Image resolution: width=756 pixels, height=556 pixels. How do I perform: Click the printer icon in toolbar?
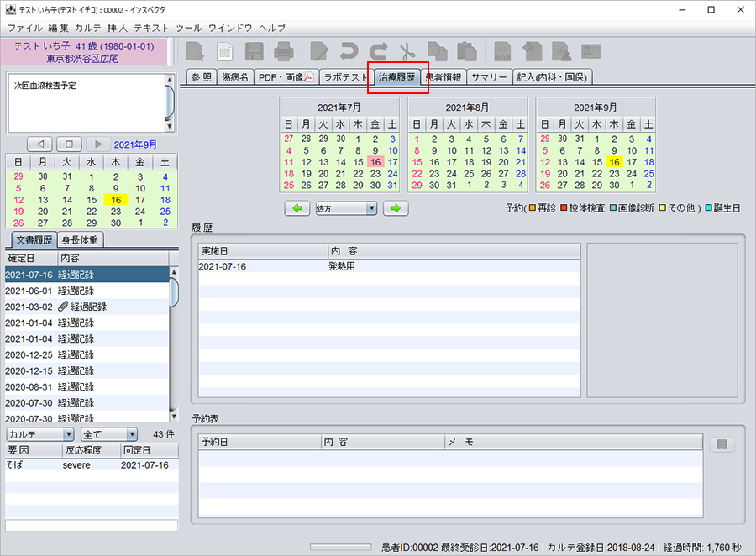point(284,51)
